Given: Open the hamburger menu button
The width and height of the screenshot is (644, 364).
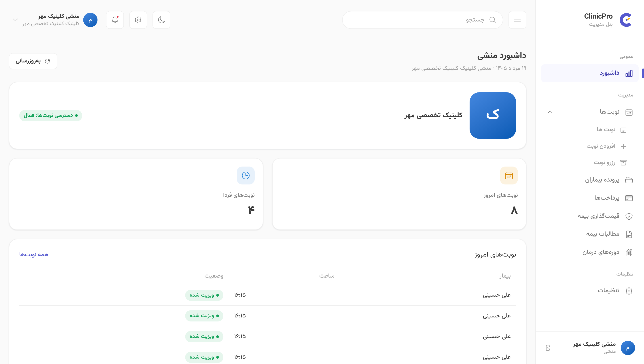Looking at the screenshot, I should (517, 20).
